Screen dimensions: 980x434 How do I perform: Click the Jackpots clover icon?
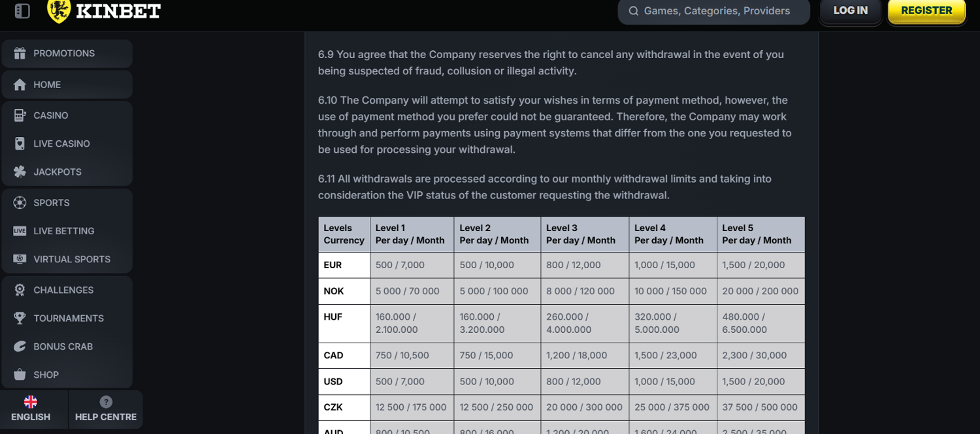[x=20, y=172]
